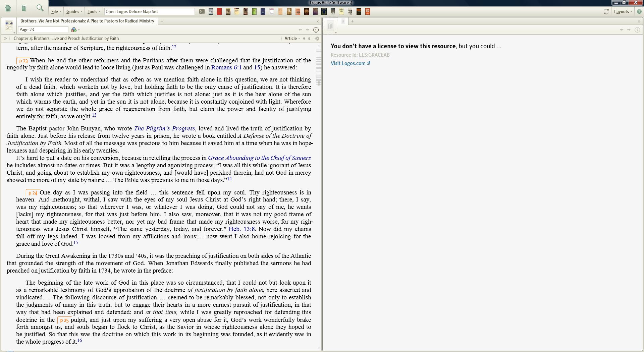Open footnote 16 marker

(79, 341)
